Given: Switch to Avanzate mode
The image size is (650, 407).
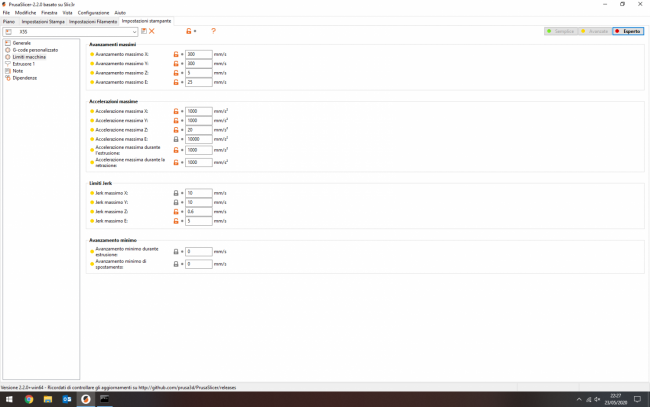Looking at the screenshot, I should point(595,31).
